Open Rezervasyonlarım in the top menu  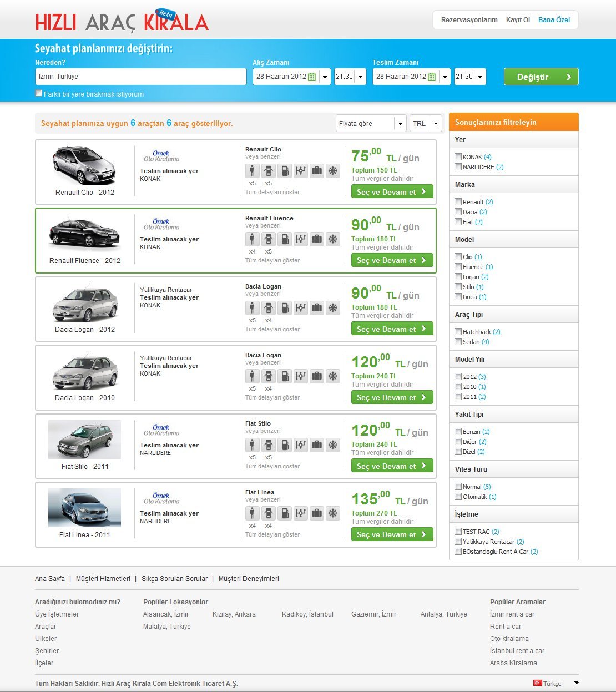pos(469,20)
